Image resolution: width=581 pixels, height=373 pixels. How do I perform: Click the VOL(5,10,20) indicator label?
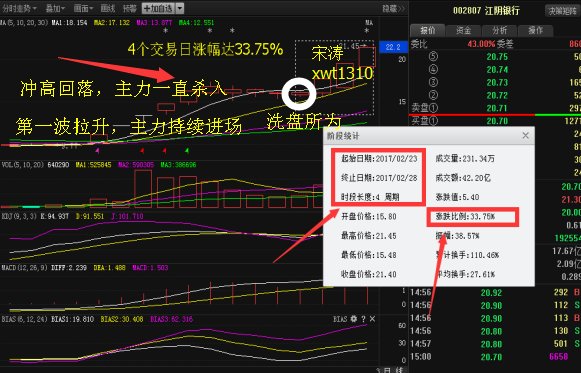[23, 164]
